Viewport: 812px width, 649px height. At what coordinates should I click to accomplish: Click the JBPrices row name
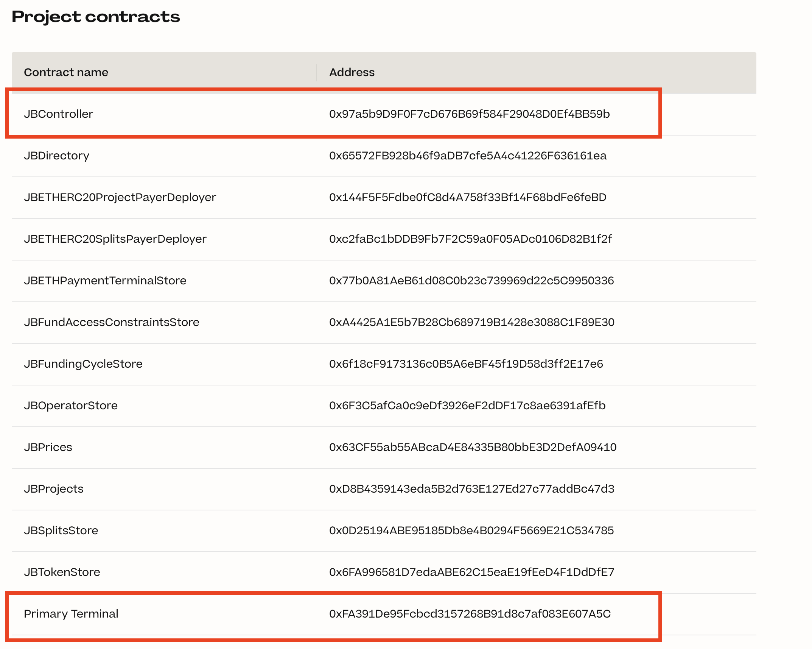[48, 447]
